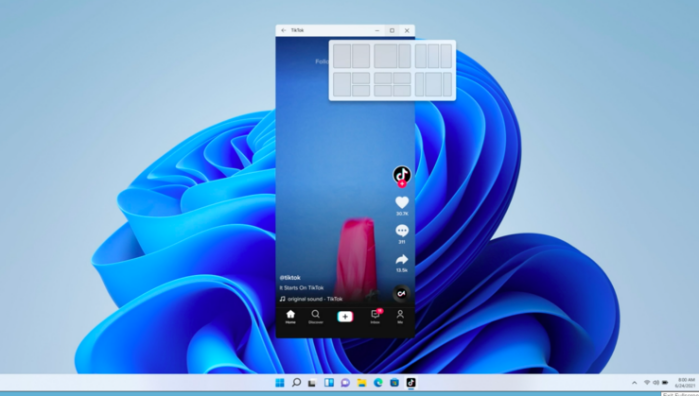Snap window to left half layout
Image resolution: width=699 pixels, height=399 pixels.
[342, 56]
